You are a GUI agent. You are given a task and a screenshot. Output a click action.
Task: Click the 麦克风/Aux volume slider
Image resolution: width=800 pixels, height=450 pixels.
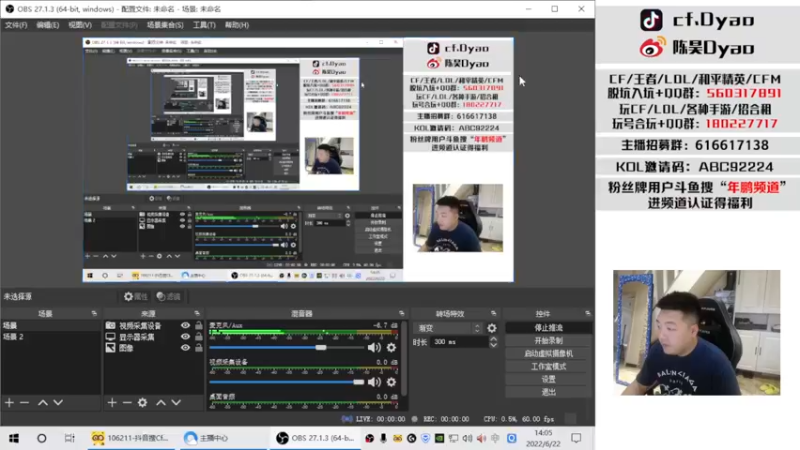pos(286,347)
